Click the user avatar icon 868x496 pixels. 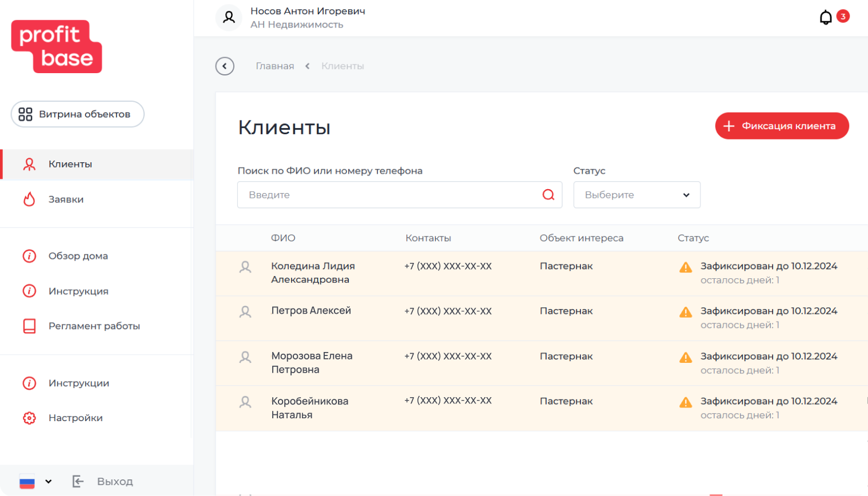tap(229, 17)
